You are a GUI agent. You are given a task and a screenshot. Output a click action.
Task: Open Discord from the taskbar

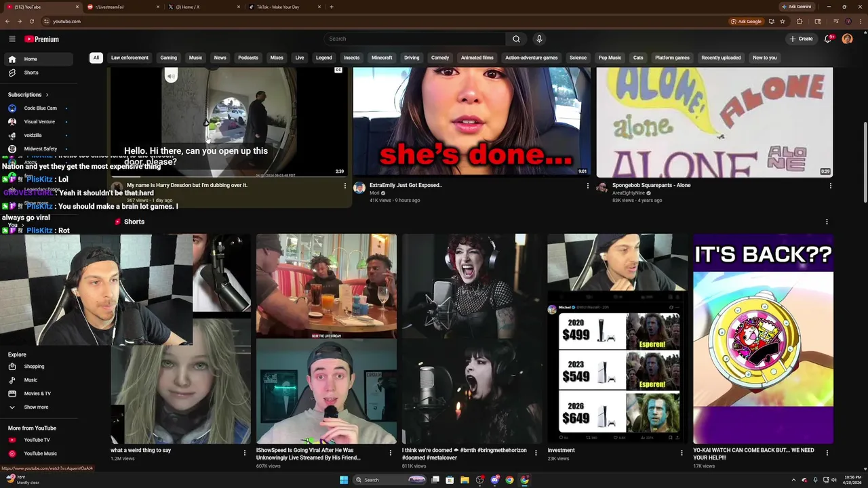(x=495, y=480)
